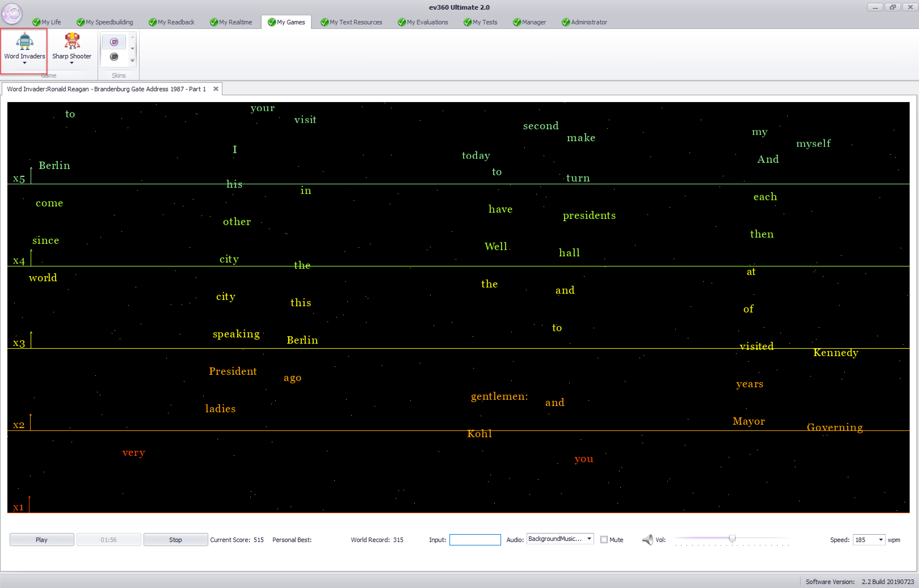Screen dimensions: 919x588
Task: Switch to My Evaluations tab
Action: click(423, 22)
